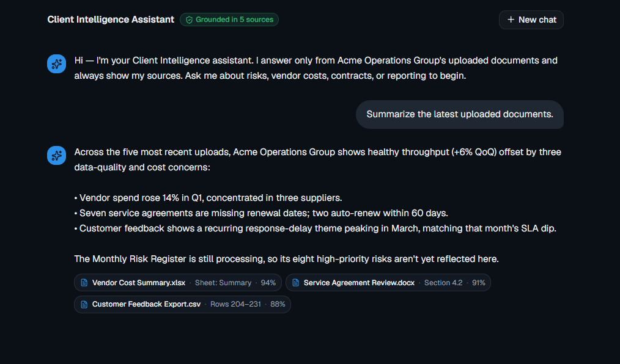The image size is (620, 364).
Task: Click the plus icon in New chat
Action: 511,20
